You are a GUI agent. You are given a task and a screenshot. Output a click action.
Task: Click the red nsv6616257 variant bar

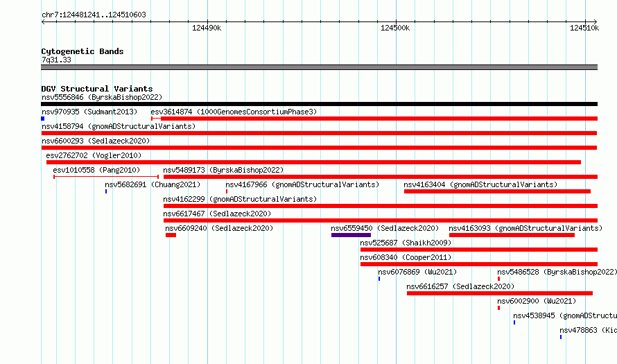coord(500,293)
